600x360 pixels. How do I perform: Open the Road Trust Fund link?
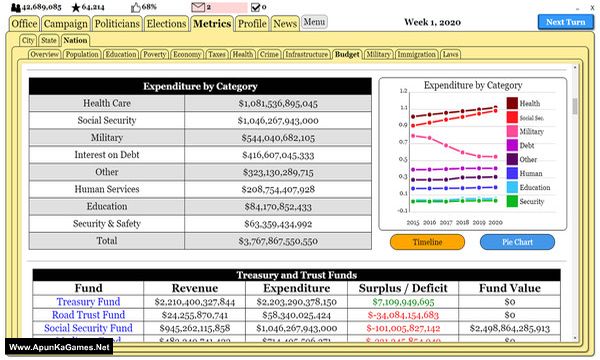tap(88, 315)
